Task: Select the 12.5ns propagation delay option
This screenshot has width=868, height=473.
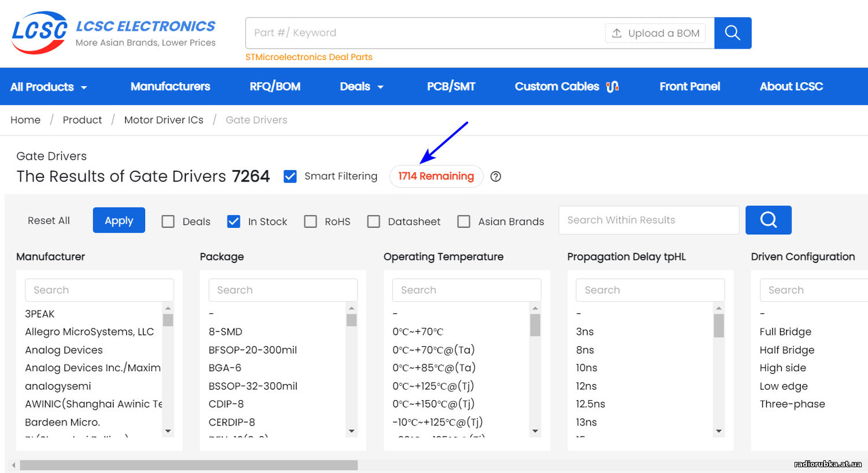Action: (x=591, y=404)
